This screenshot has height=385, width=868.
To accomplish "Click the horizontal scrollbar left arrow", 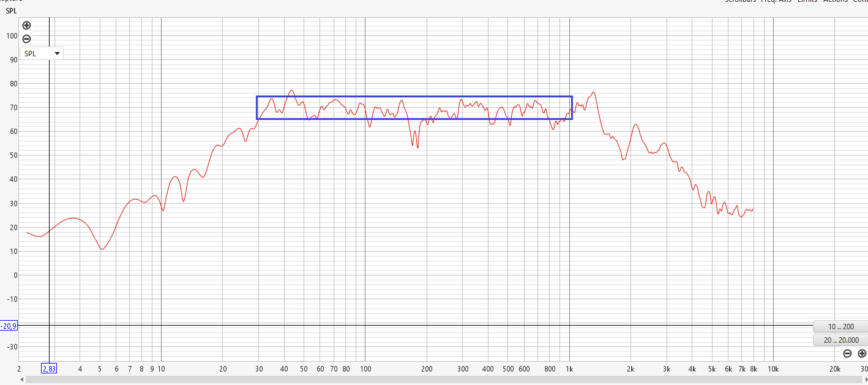I will 22,380.
